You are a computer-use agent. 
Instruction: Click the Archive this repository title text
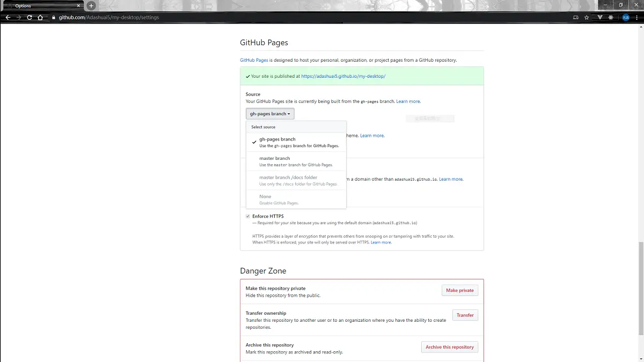270,345
